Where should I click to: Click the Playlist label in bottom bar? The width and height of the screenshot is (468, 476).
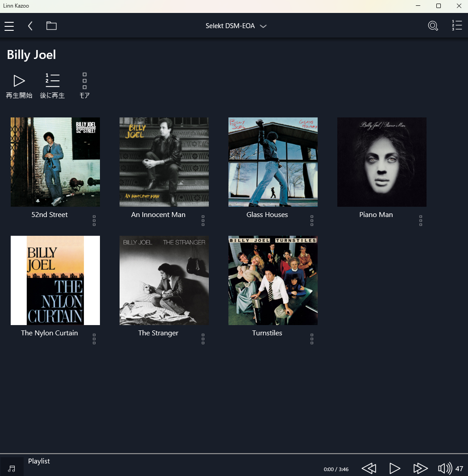tap(39, 461)
